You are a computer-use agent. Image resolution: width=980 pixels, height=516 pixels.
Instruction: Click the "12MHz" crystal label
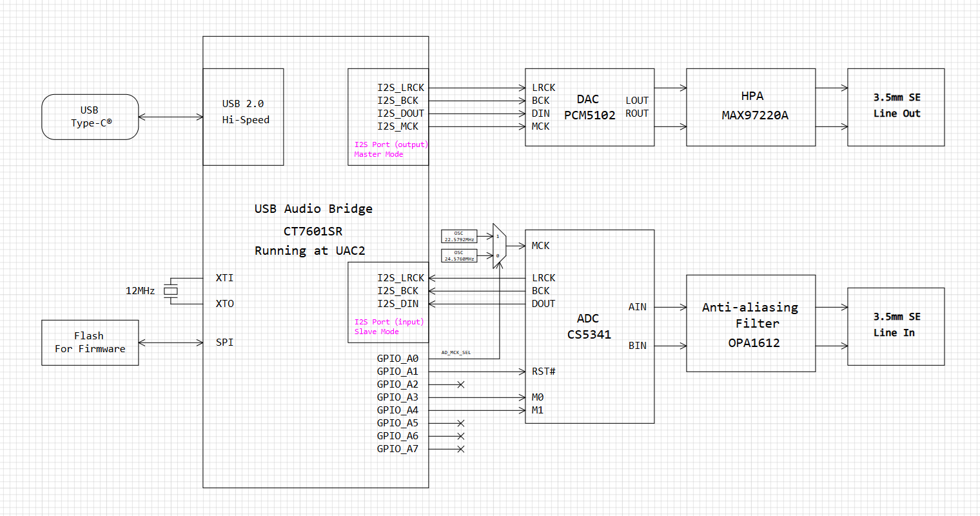[x=140, y=291]
